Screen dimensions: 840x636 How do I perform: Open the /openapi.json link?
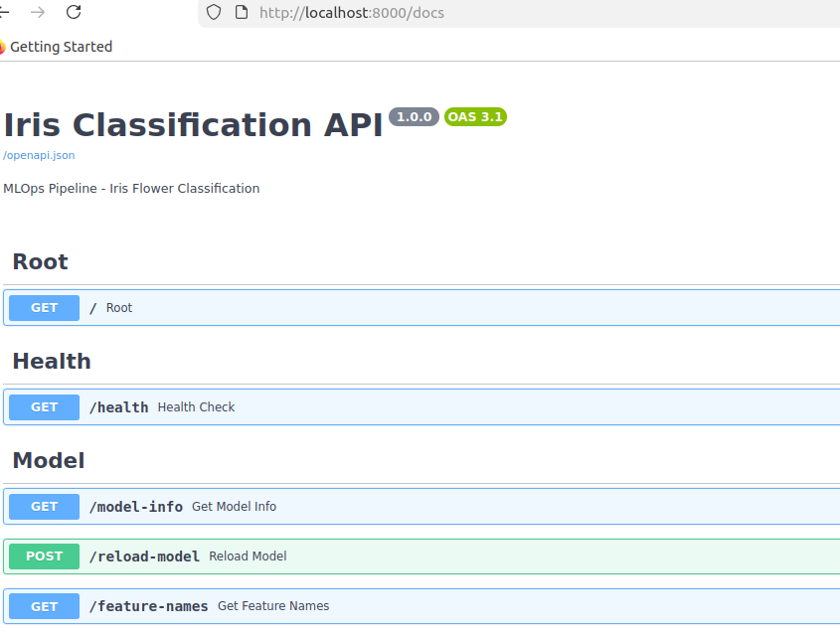39,155
